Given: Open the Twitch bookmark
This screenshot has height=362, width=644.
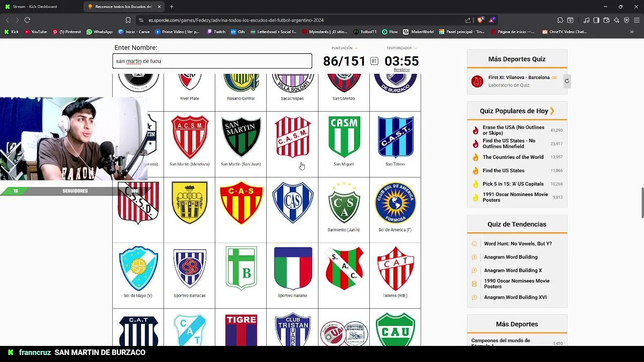Looking at the screenshot, I should tap(216, 32).
